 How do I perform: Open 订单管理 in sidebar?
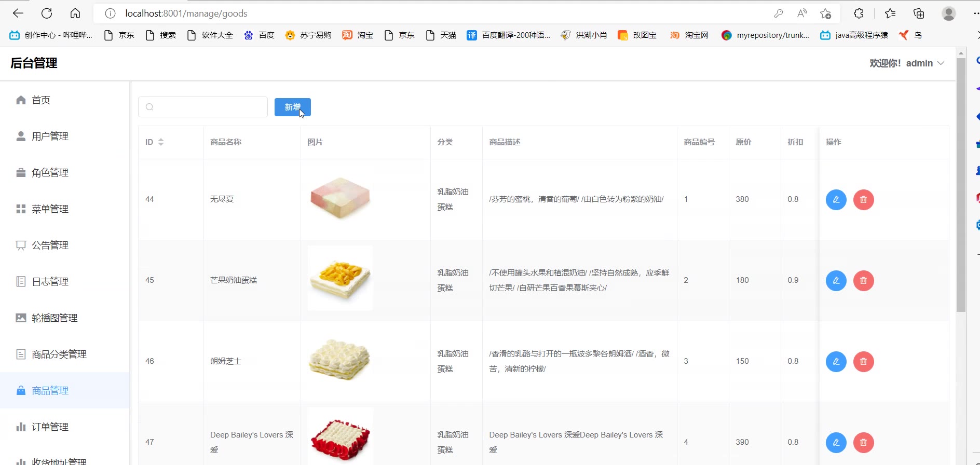pos(64,427)
